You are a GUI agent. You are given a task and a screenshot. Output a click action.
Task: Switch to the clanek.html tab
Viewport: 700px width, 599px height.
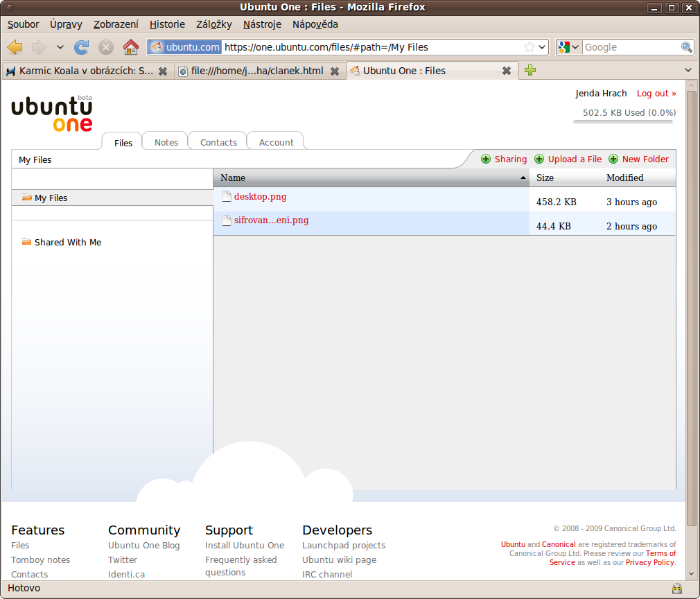pyautogui.click(x=259, y=71)
